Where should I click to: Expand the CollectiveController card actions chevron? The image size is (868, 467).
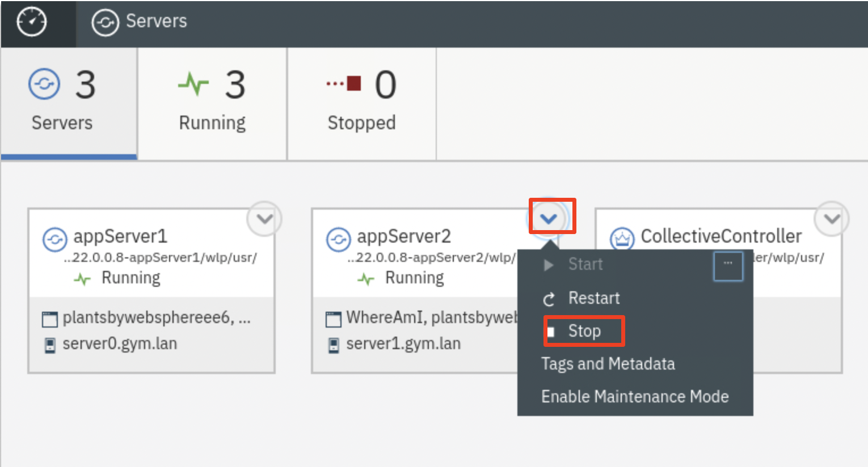point(831,218)
